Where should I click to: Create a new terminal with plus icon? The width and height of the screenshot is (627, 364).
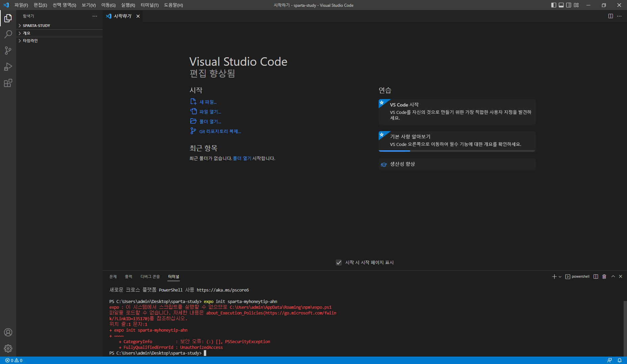click(554, 277)
